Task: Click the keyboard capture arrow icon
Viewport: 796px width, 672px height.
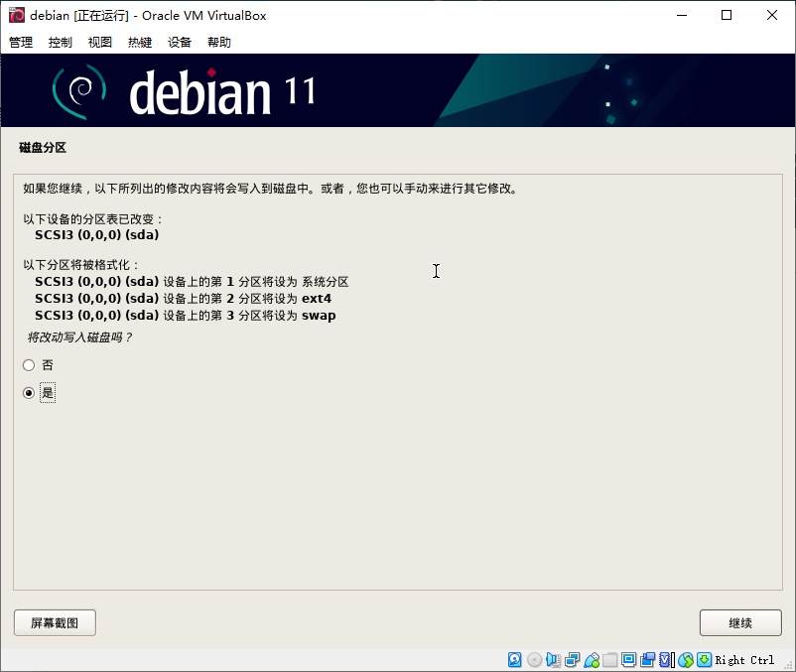Action: (x=704, y=659)
